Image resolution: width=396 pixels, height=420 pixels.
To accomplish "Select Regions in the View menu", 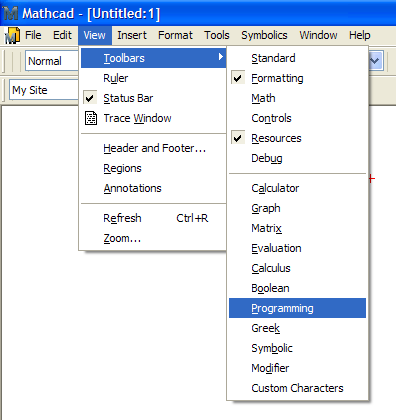I will click(153, 168).
